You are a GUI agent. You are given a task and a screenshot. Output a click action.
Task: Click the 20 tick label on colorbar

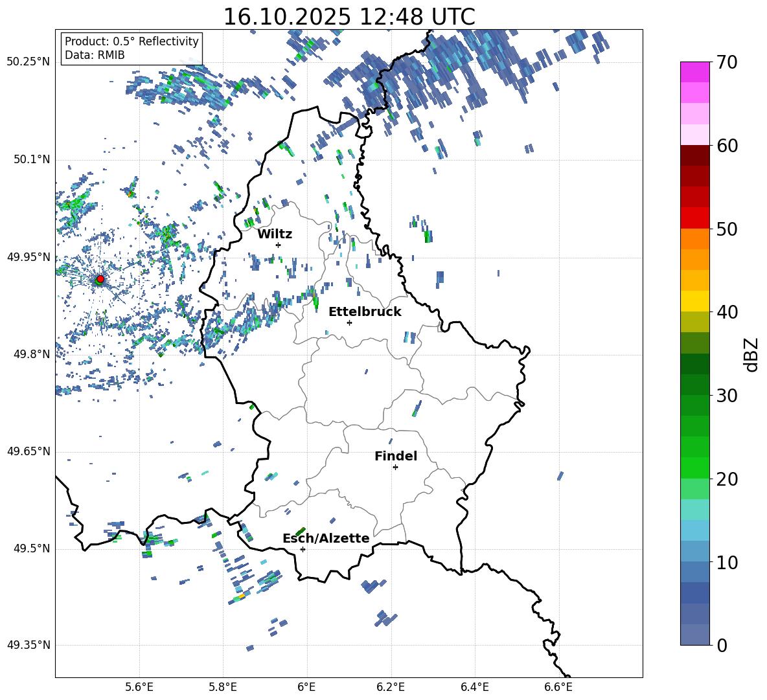pyautogui.click(x=727, y=479)
